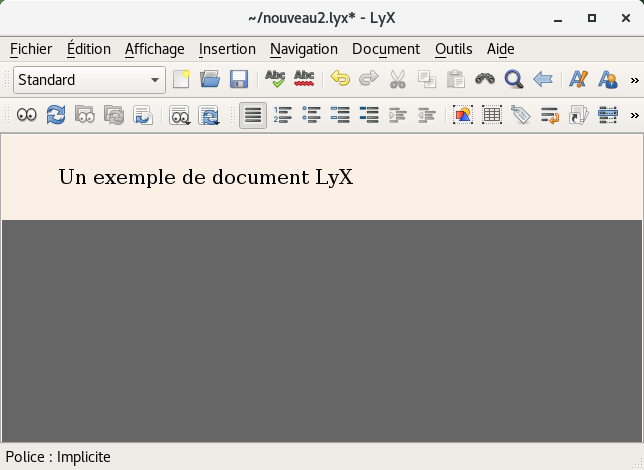Image resolution: width=644 pixels, height=470 pixels.
Task: View document with eyes icon
Action: click(x=27, y=115)
